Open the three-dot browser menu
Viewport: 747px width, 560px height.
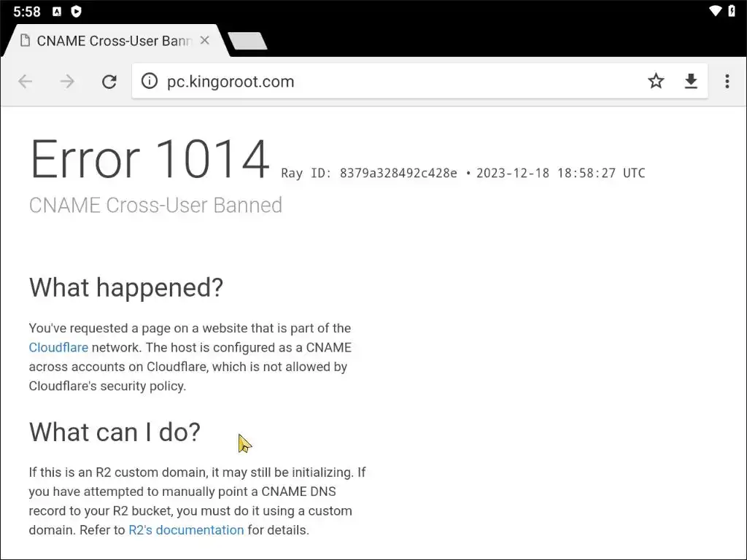727,82
